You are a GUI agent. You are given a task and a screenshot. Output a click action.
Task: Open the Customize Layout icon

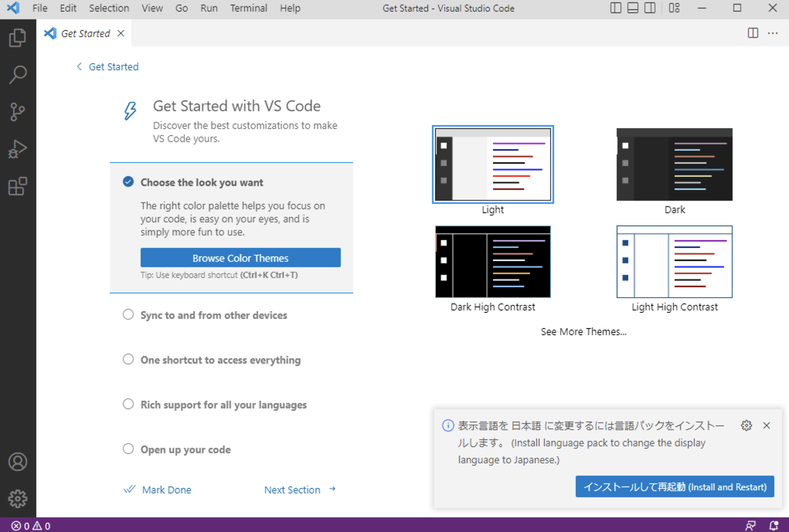(674, 8)
